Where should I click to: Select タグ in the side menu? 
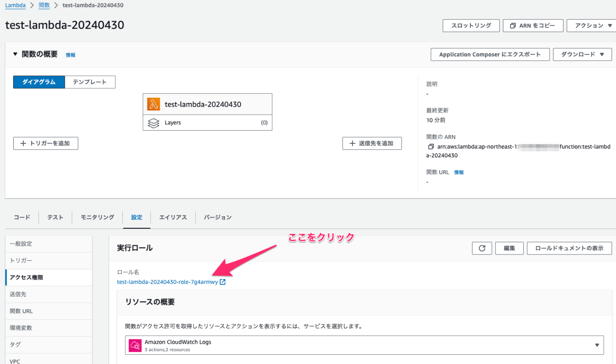(48, 344)
